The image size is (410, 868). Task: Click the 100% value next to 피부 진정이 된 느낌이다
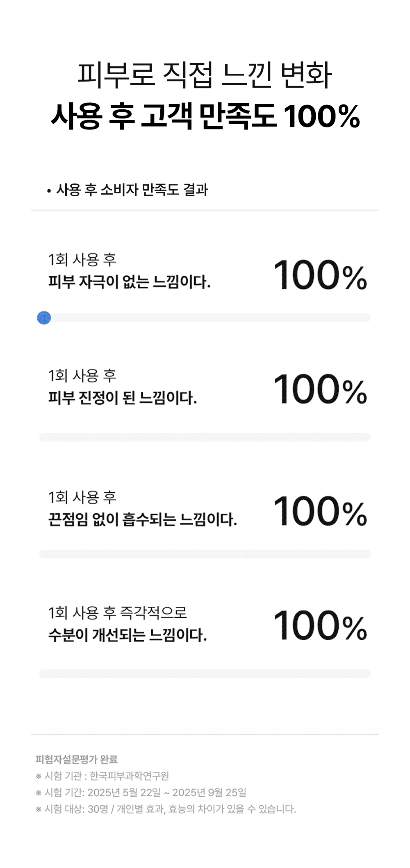point(320,389)
